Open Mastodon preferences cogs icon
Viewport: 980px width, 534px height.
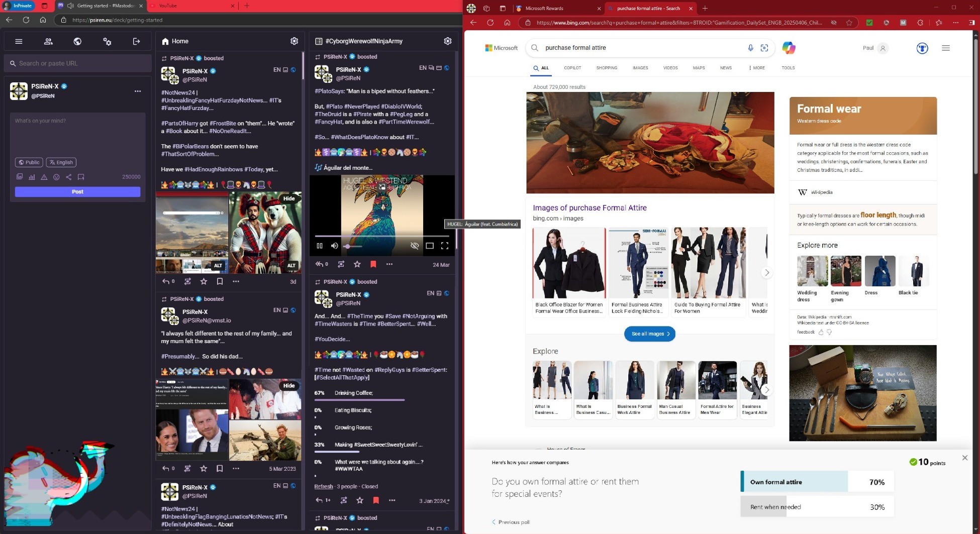point(107,42)
